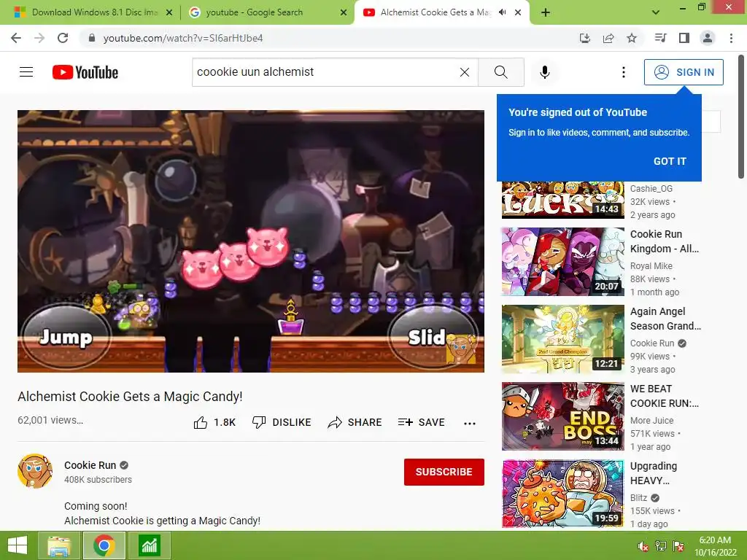Click the SIGN IN button
747x560 pixels.
[x=684, y=72]
